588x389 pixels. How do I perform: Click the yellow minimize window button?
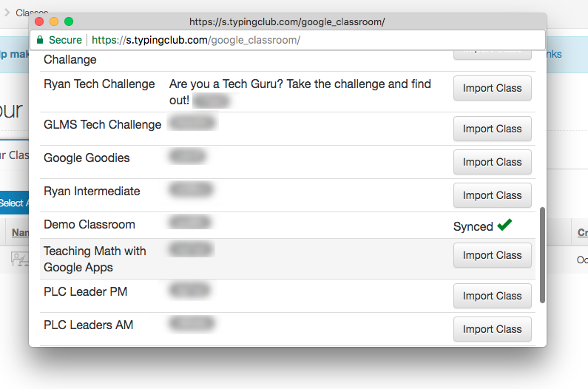(x=54, y=22)
